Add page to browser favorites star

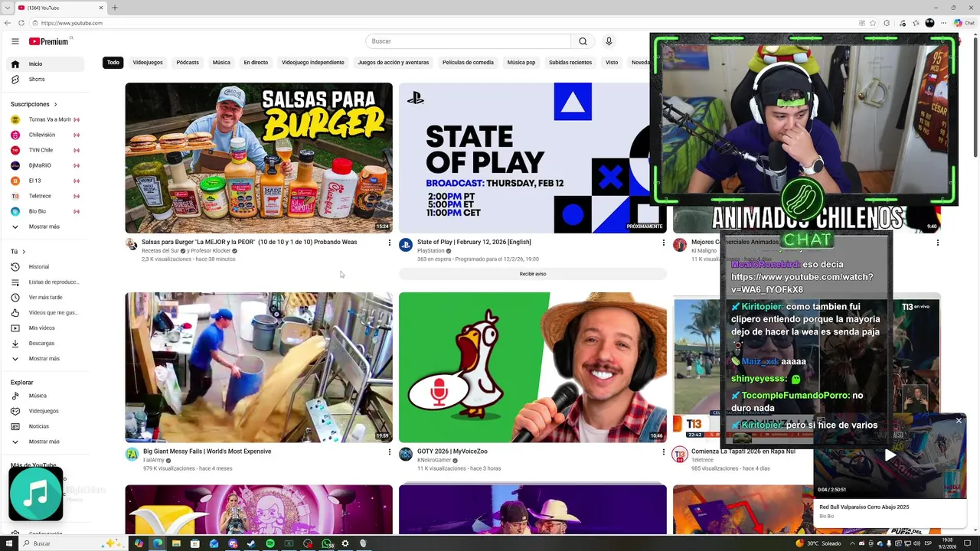(873, 23)
